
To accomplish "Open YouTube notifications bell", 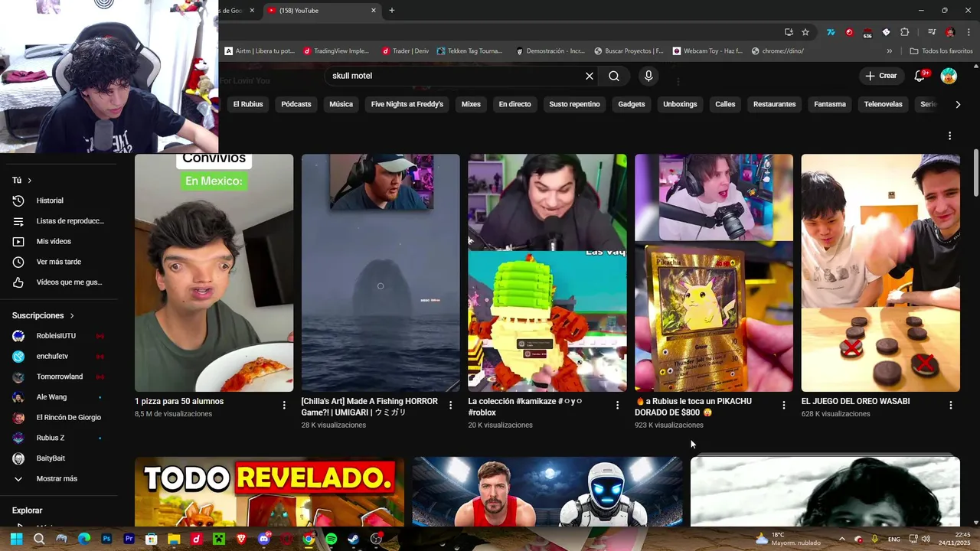I will (921, 76).
